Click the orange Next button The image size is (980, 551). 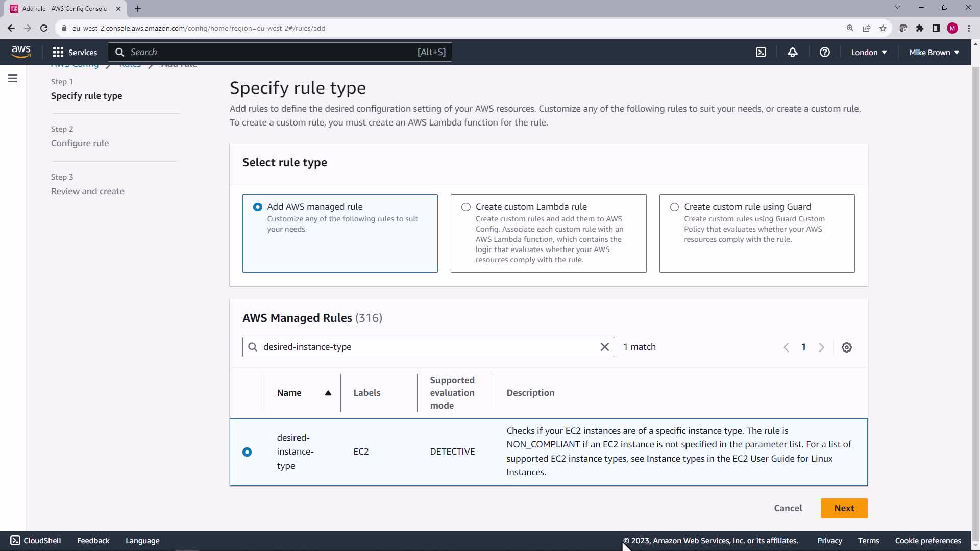click(x=844, y=508)
